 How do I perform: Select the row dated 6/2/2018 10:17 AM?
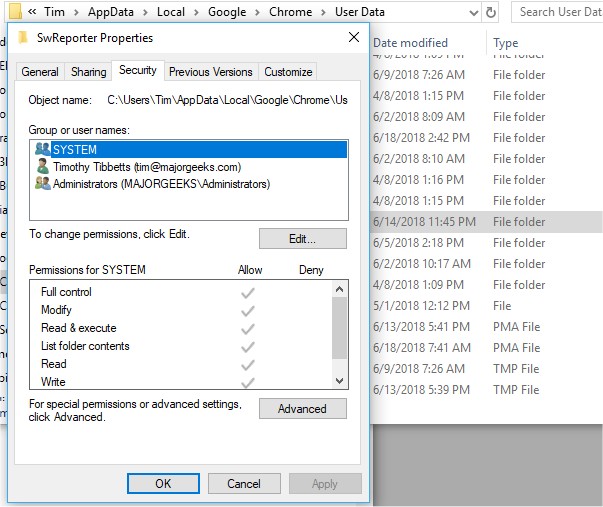tap(487, 264)
